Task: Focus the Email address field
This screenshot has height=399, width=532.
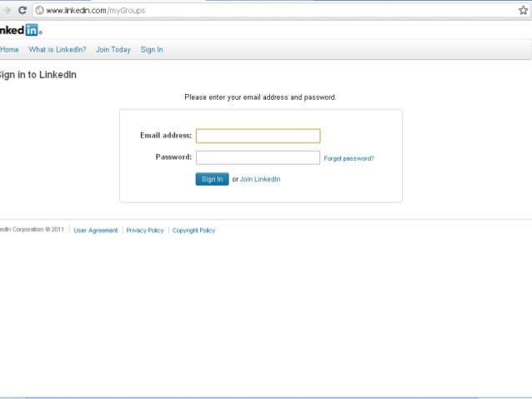Action: click(258, 136)
